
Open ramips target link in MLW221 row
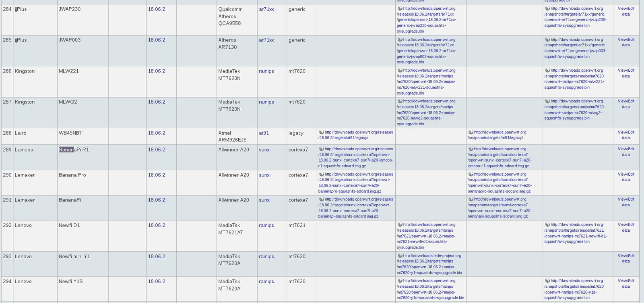coord(266,71)
